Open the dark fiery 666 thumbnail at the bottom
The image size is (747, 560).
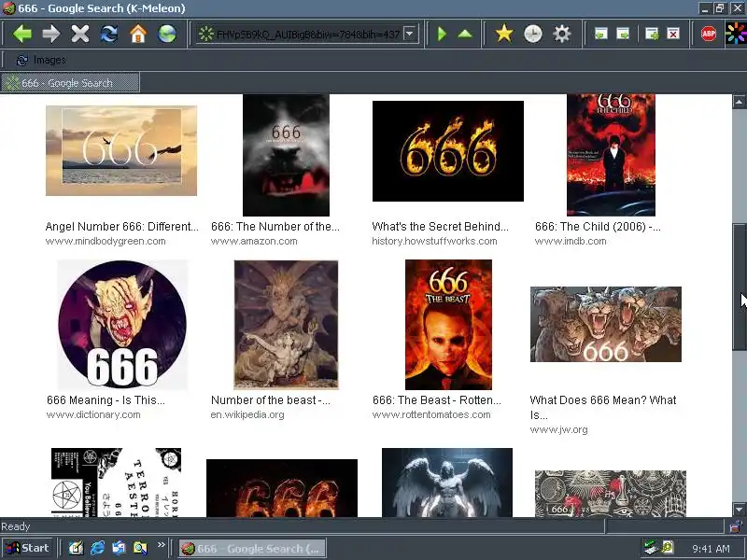[282, 488]
